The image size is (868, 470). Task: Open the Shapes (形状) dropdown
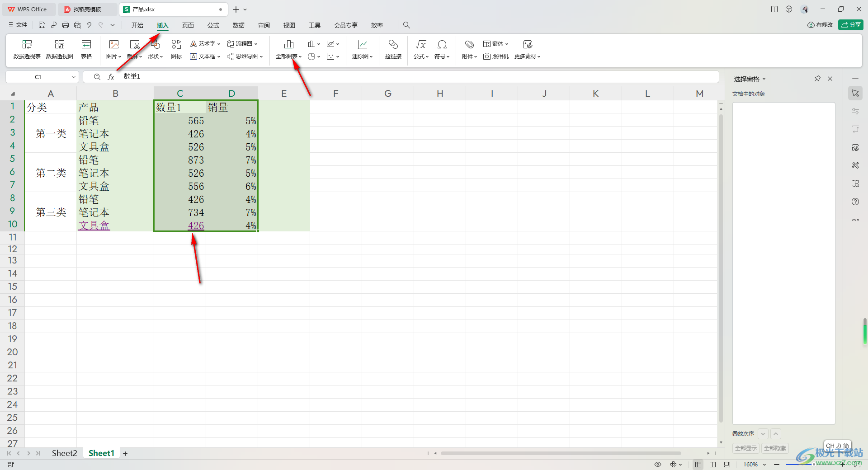[x=155, y=49]
